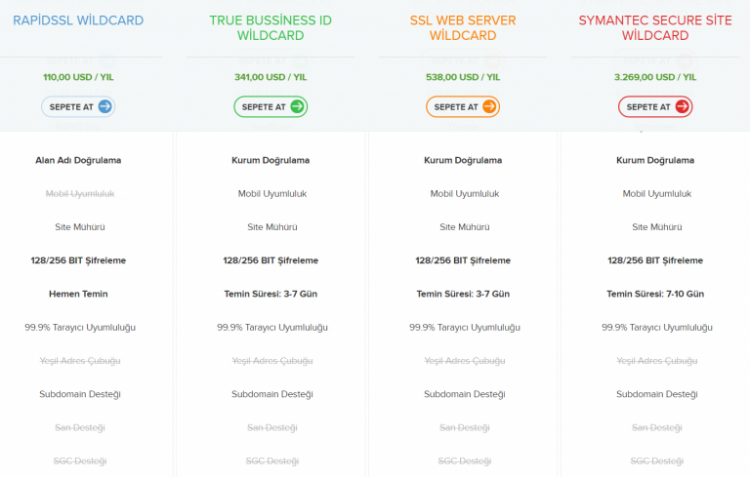Screen dimensions: 750x477
Task: Open the RAPIDSSL WILDCARD plan title
Action: 78,20
